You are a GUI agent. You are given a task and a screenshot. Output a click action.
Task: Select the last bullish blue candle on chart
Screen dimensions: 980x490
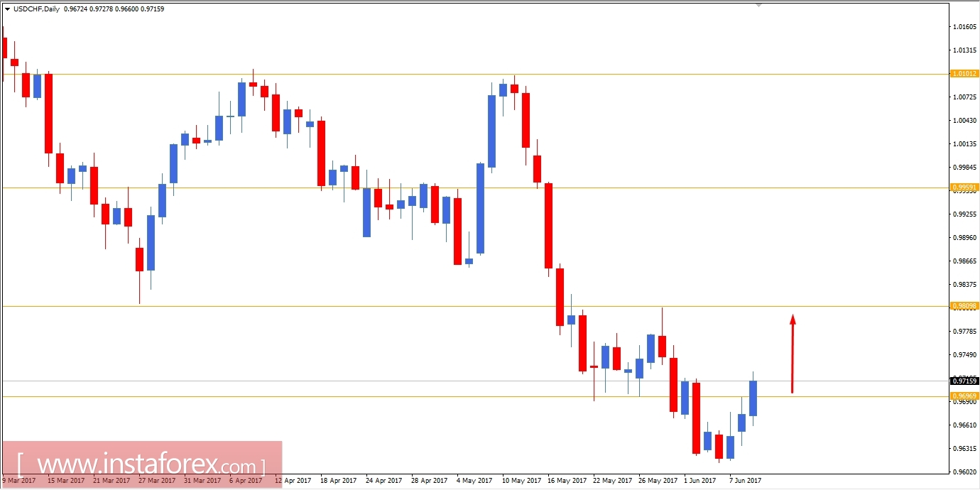pos(754,398)
